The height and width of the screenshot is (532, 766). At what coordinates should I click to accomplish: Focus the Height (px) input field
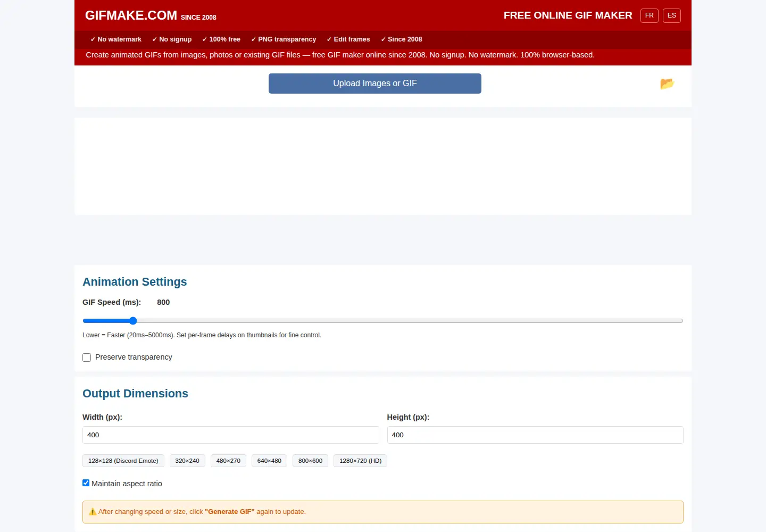click(535, 435)
